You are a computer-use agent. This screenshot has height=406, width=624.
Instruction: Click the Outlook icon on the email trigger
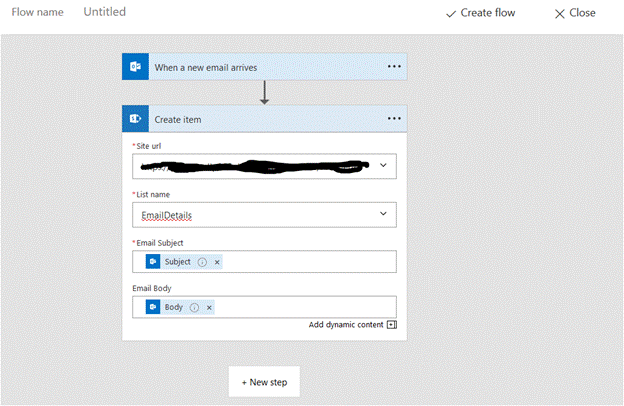pyautogui.click(x=135, y=67)
